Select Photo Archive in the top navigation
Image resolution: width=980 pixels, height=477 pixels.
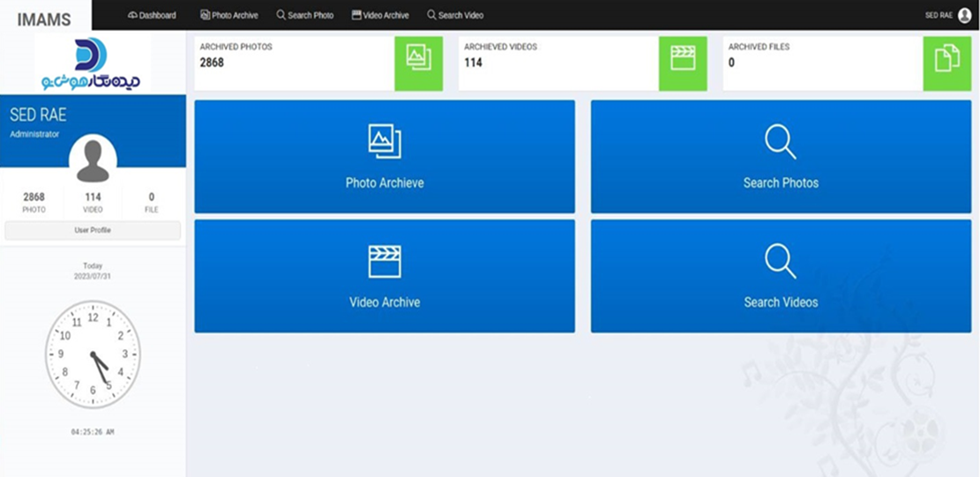[x=229, y=15]
